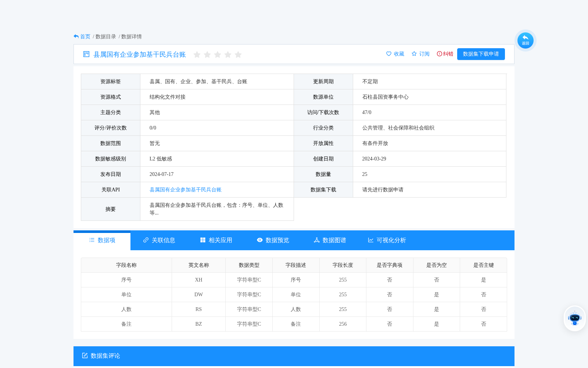The width and height of the screenshot is (588, 368).
Task: Click the RS English name cell
Action: coord(199,309)
